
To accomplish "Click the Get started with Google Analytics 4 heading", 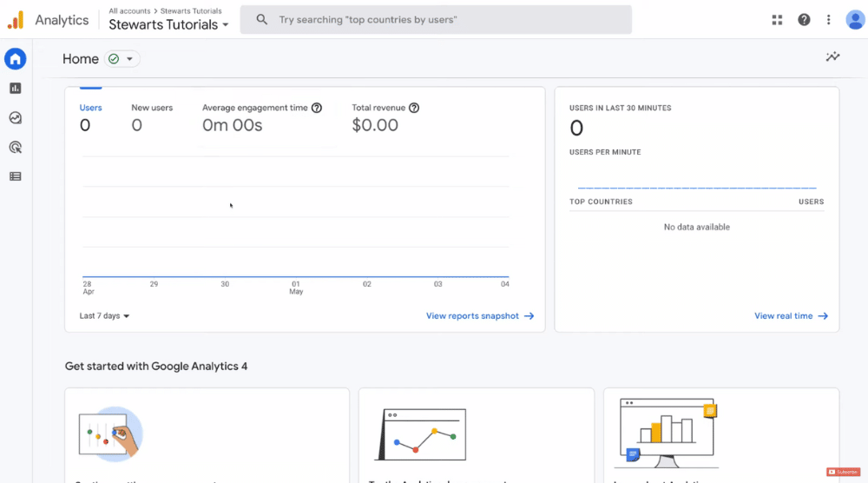I will [x=156, y=366].
